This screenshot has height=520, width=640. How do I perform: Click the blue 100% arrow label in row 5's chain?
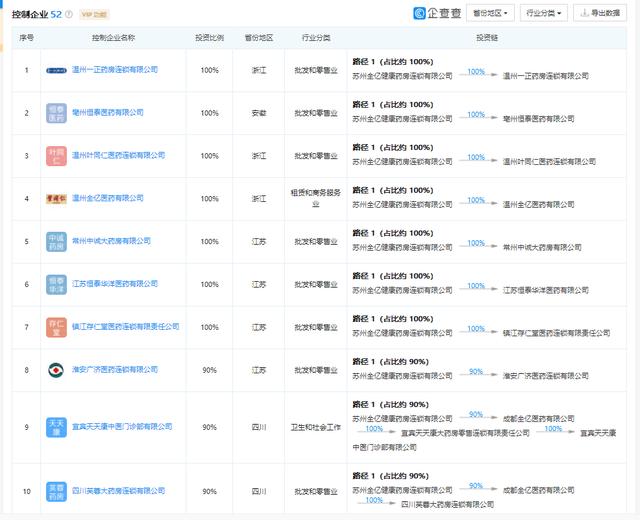point(476,243)
